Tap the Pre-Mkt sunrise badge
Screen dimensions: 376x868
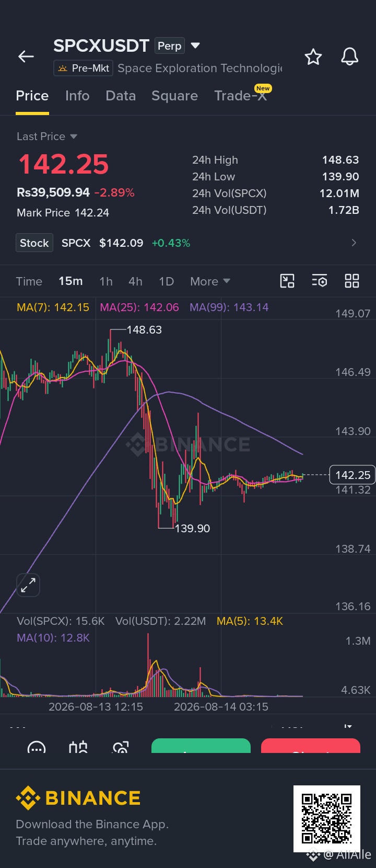(84, 68)
